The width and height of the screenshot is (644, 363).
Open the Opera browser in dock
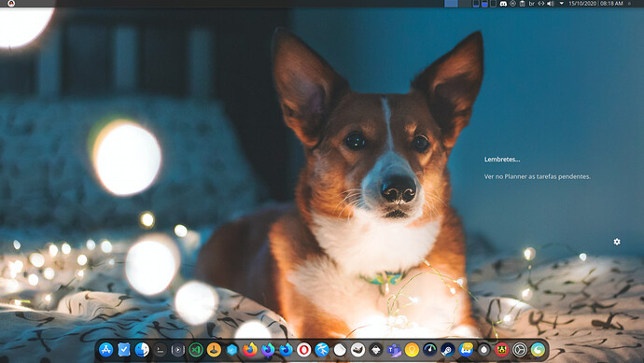click(304, 349)
